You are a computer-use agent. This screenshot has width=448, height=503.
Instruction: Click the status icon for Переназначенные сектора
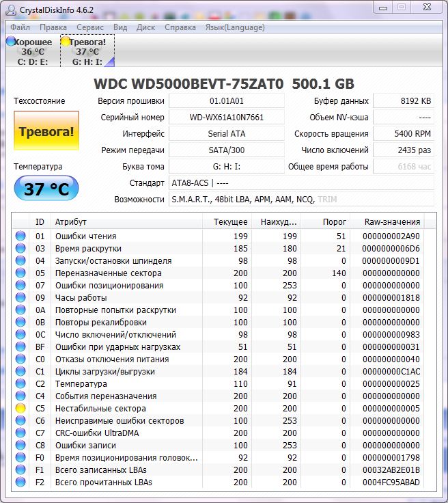click(x=20, y=273)
